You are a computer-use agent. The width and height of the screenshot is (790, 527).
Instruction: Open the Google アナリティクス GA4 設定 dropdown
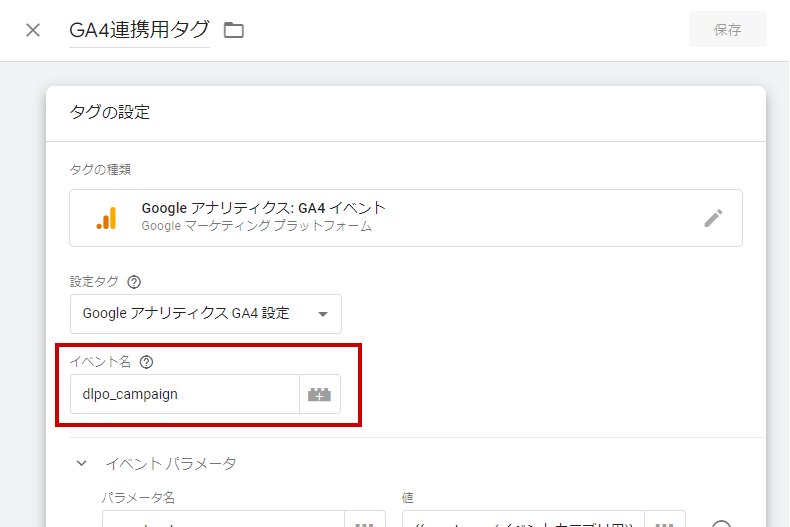pos(206,314)
